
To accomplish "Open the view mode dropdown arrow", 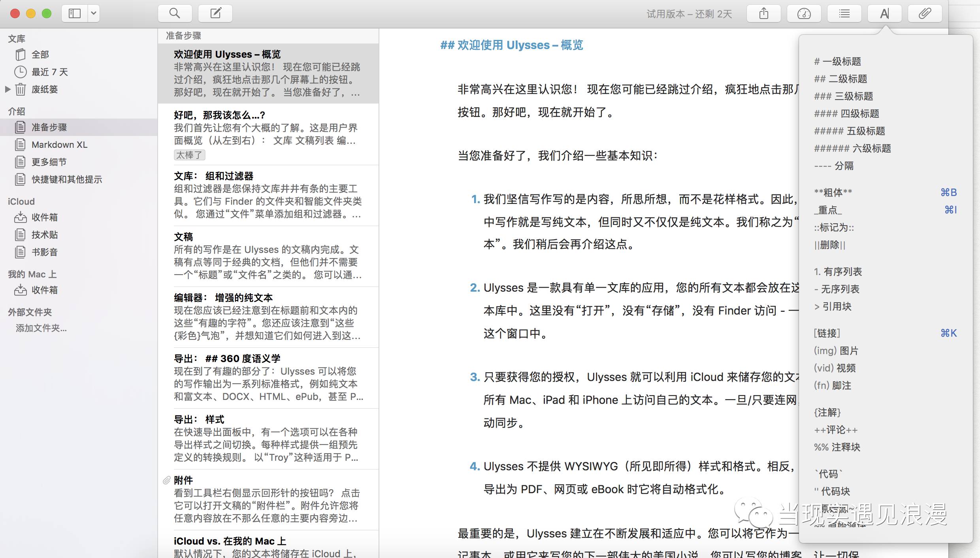I will [93, 13].
